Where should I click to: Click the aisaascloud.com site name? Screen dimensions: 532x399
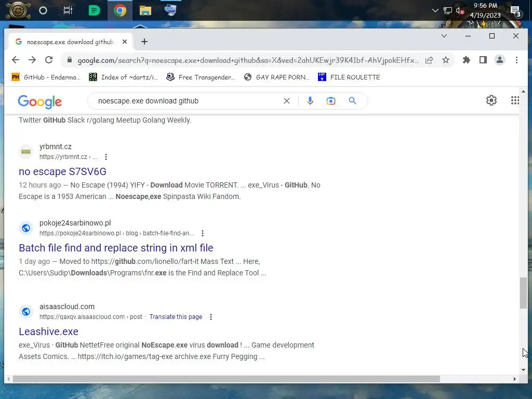pyautogui.click(x=67, y=307)
